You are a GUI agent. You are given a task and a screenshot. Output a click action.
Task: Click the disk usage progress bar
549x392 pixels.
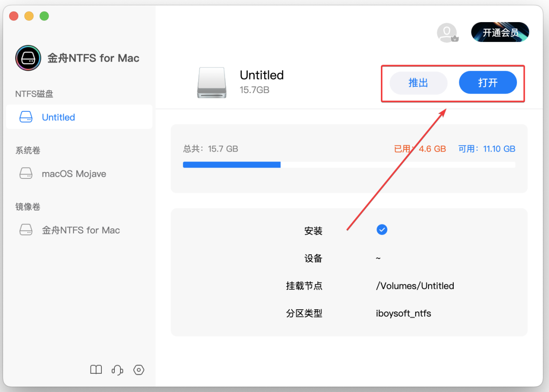[349, 165]
